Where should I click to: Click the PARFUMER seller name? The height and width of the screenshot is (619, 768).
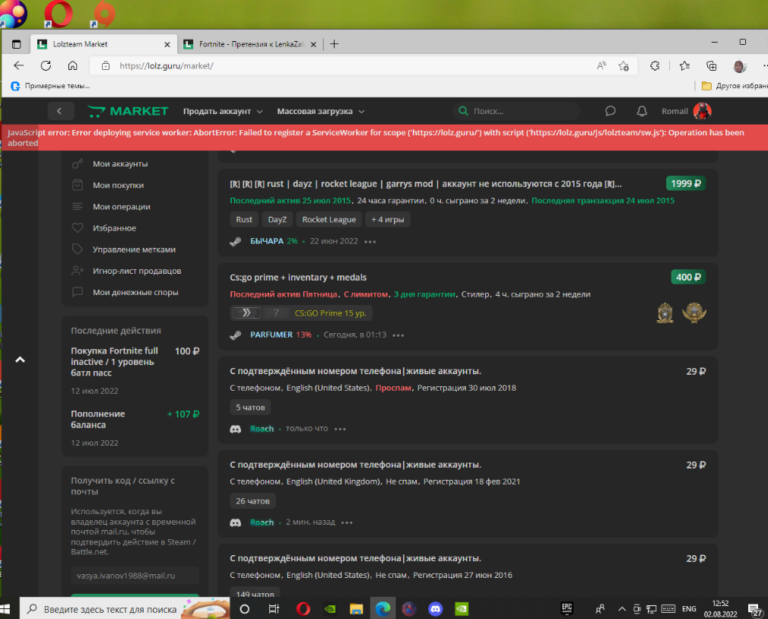(x=271, y=335)
